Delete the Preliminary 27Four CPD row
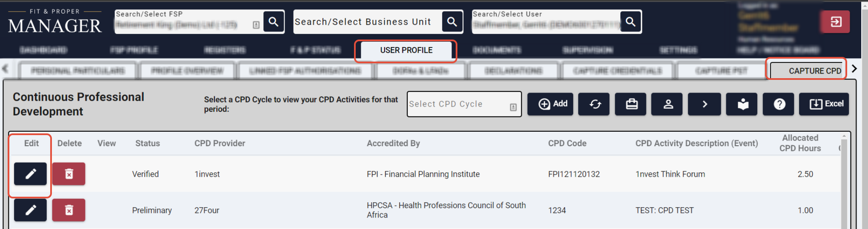The height and width of the screenshot is (229, 868). pyautogui.click(x=69, y=210)
